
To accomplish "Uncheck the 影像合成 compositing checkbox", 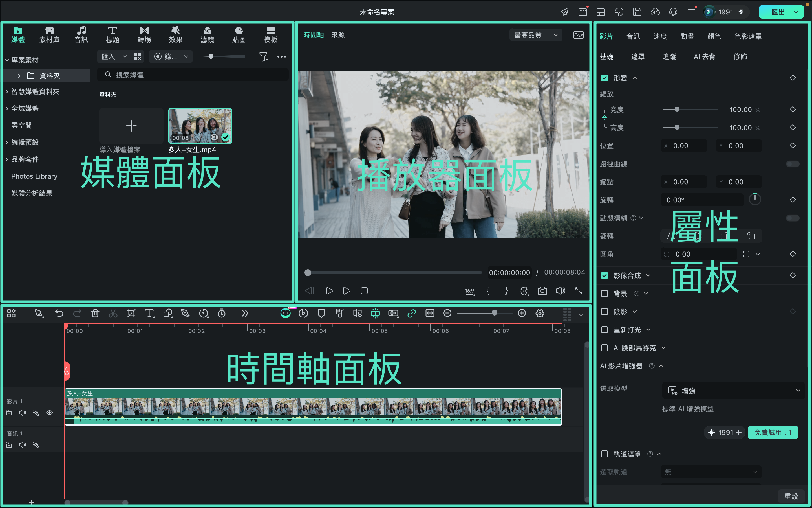I will pyautogui.click(x=604, y=275).
